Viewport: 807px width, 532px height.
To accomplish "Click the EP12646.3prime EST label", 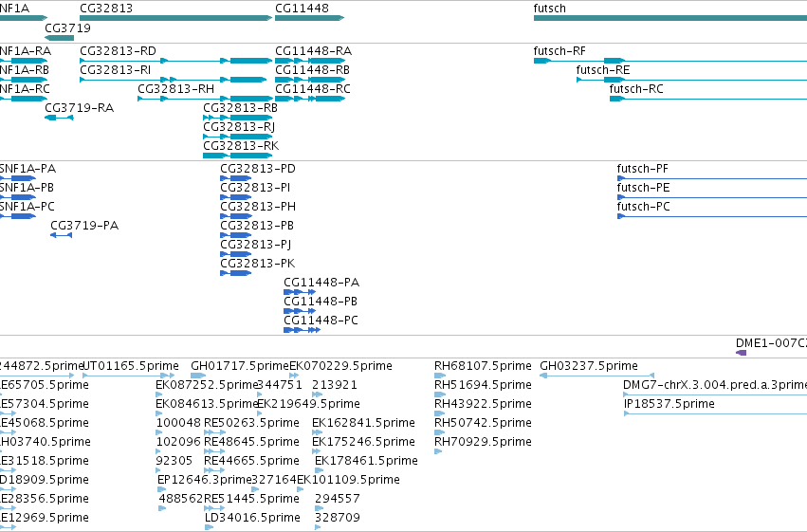I will [x=204, y=480].
